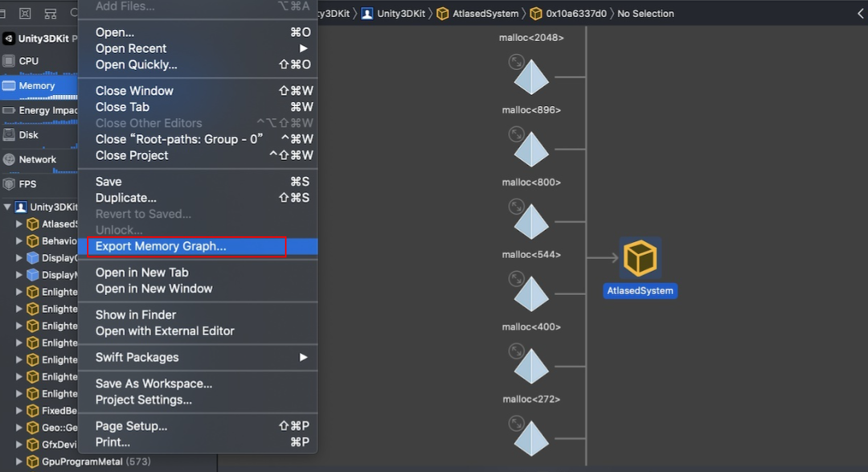This screenshot has height=472, width=868.
Task: Expand references of malloc<2048> node
Action: click(x=517, y=61)
